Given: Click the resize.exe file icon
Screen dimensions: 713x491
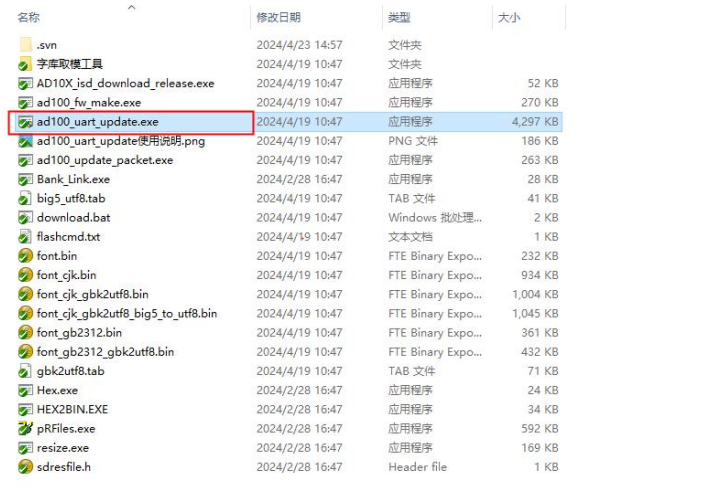Looking at the screenshot, I should pos(25,448).
